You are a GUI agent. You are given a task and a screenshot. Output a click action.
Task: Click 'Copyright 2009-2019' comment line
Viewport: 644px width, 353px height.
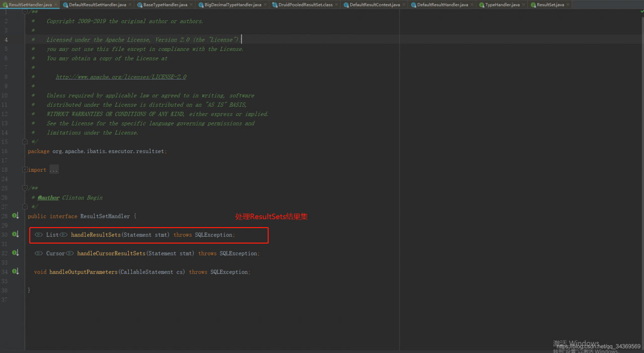point(125,21)
